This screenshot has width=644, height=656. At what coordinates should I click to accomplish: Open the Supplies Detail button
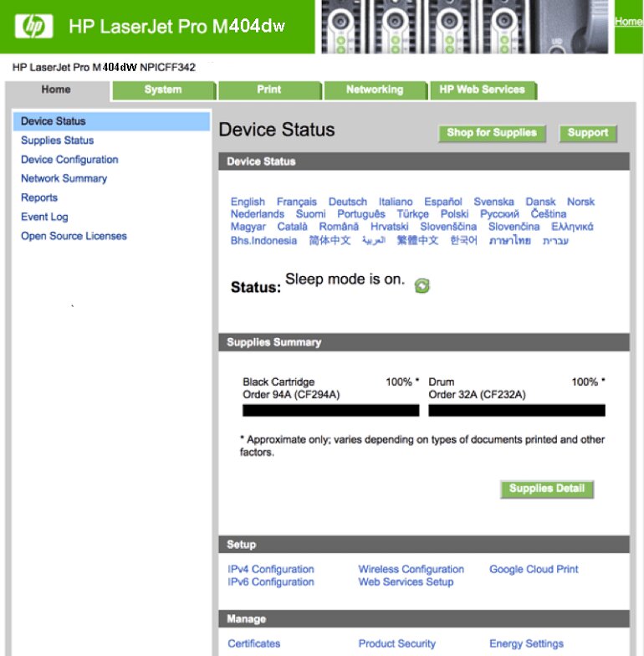pyautogui.click(x=547, y=489)
